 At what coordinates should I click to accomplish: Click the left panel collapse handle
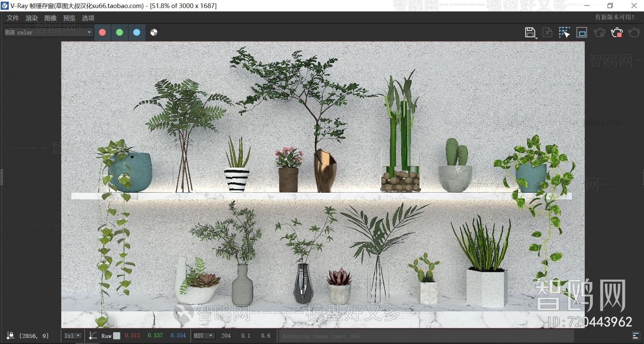point(2,177)
